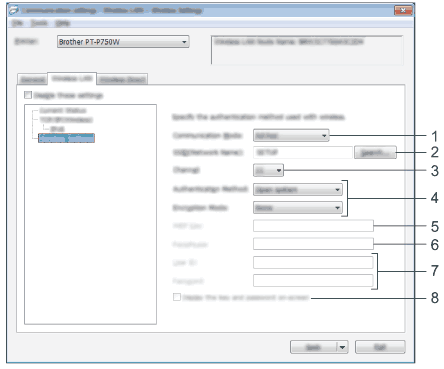This screenshot has height=369, width=444.
Task: Click the Search button next to SSID
Action: click(375, 153)
